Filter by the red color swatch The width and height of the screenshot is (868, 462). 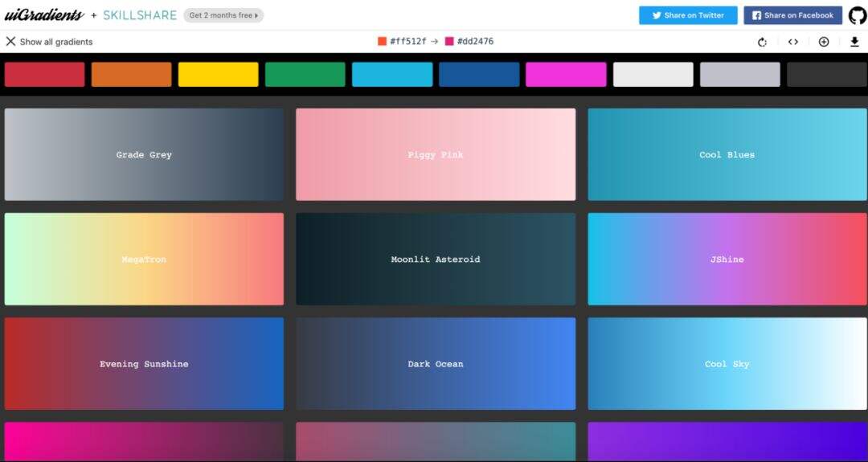tap(45, 74)
